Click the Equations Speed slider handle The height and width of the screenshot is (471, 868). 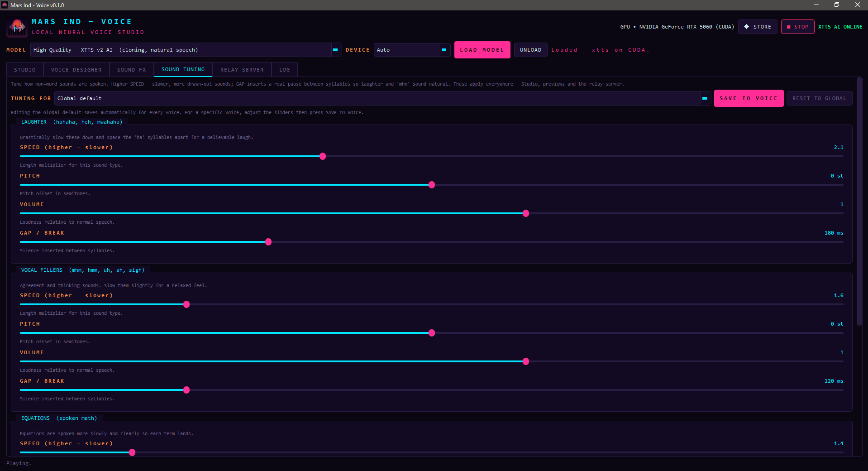[x=132, y=452]
